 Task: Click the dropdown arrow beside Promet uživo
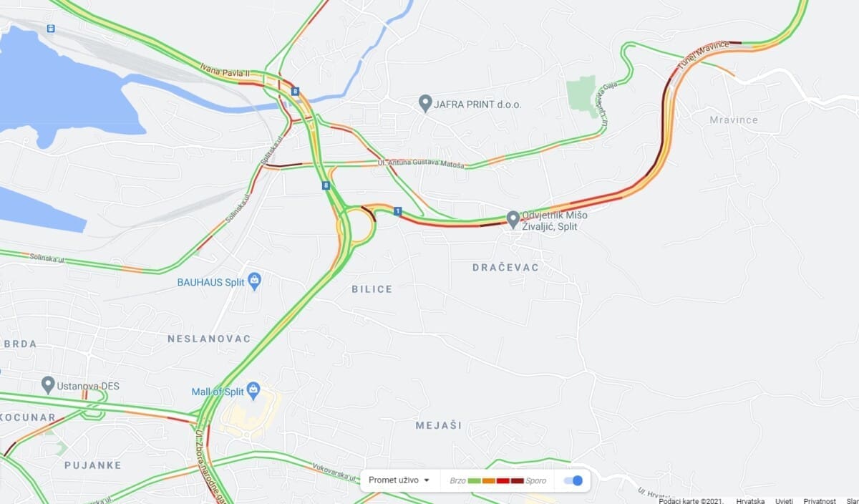(427, 480)
